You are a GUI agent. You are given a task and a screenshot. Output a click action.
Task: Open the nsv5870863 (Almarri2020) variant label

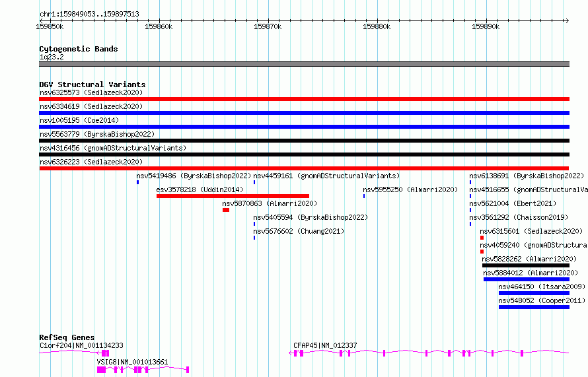tap(270, 203)
